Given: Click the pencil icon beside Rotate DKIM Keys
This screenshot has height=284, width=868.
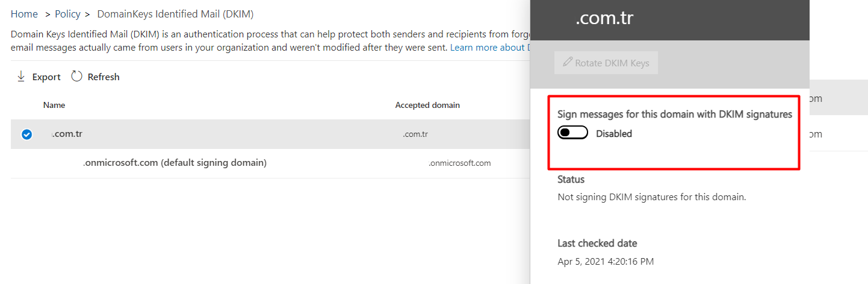Looking at the screenshot, I should [x=567, y=63].
